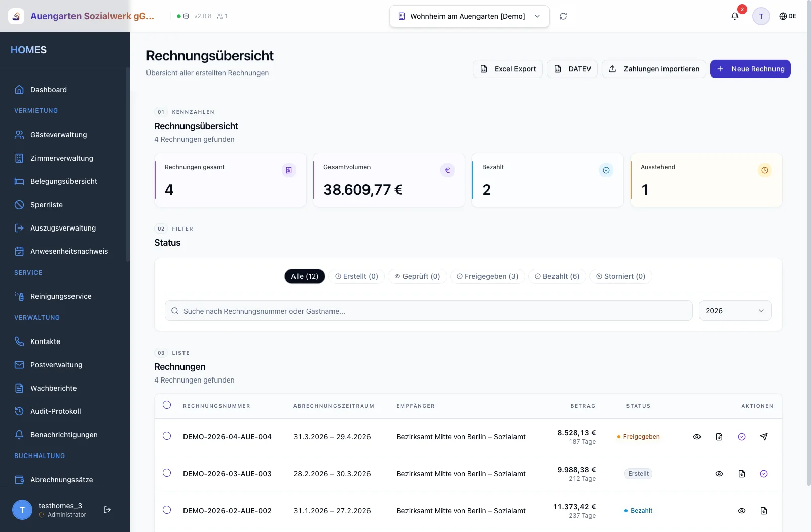Screen dimensions: 811x532
Task: Switch language via DE globe
Action: 788,16
